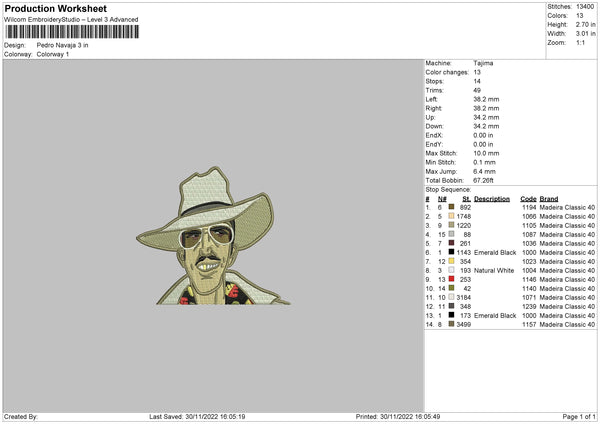This screenshot has height=424, width=600.
Task: Click the dark gray swatch for code 1239
Action: [x=452, y=306]
